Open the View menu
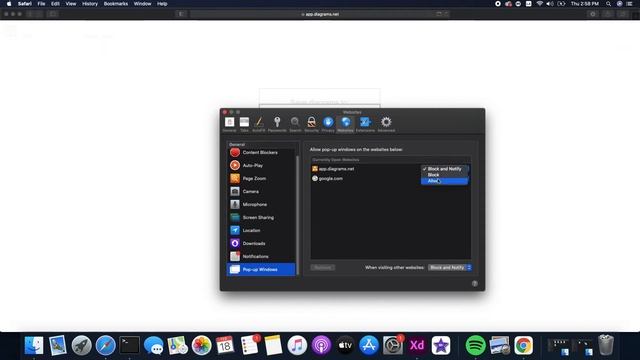This screenshot has width=640, height=360. coord(71,4)
